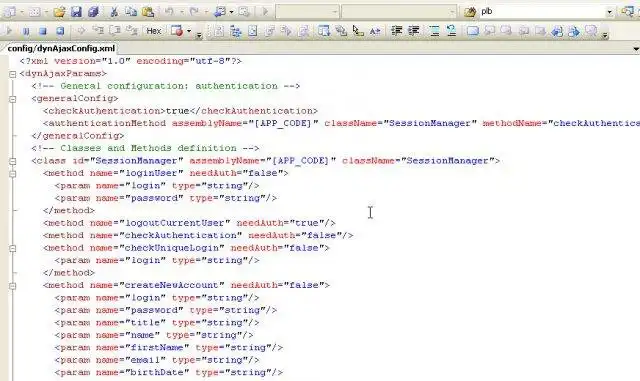Click the param name 'title' line
The image size is (640, 381).
(x=157, y=323)
